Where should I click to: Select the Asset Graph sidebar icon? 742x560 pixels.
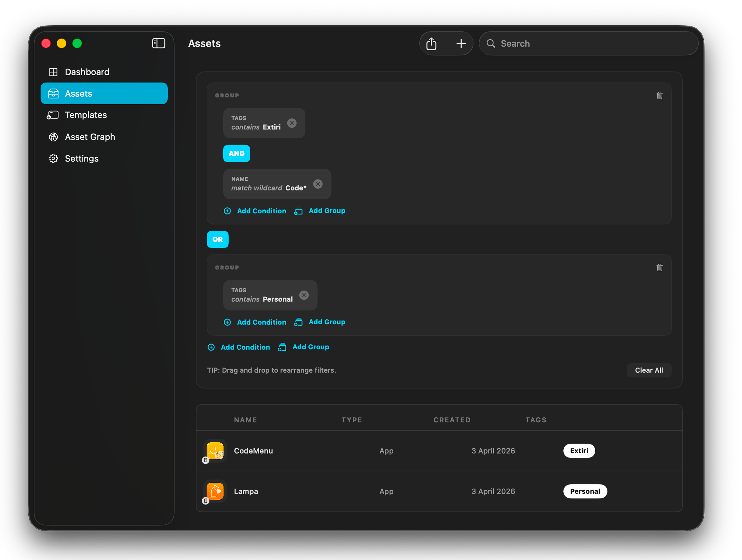[x=53, y=137]
